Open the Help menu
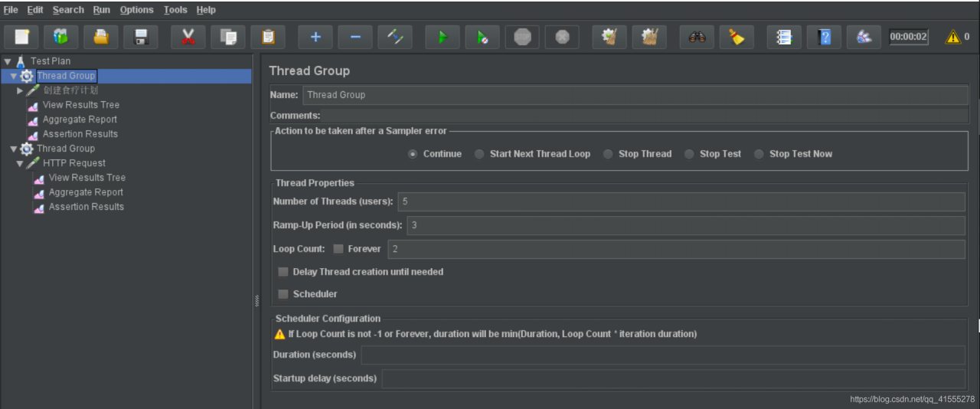 tap(206, 10)
